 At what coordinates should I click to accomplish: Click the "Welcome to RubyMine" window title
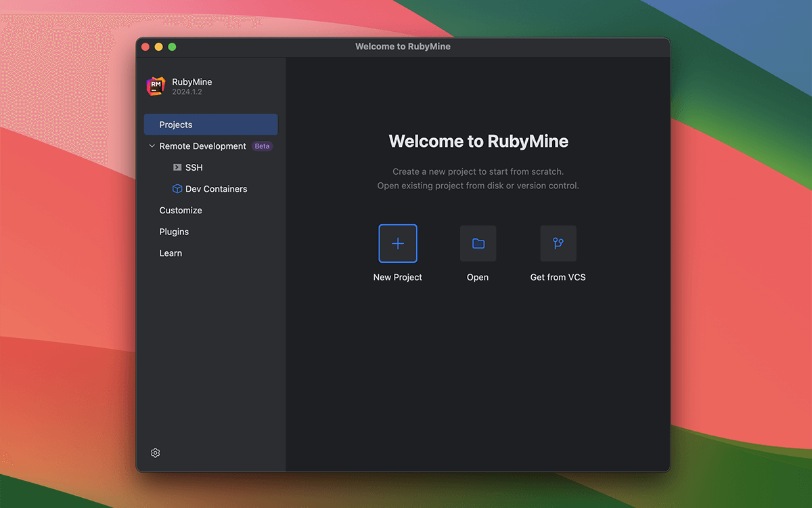403,47
